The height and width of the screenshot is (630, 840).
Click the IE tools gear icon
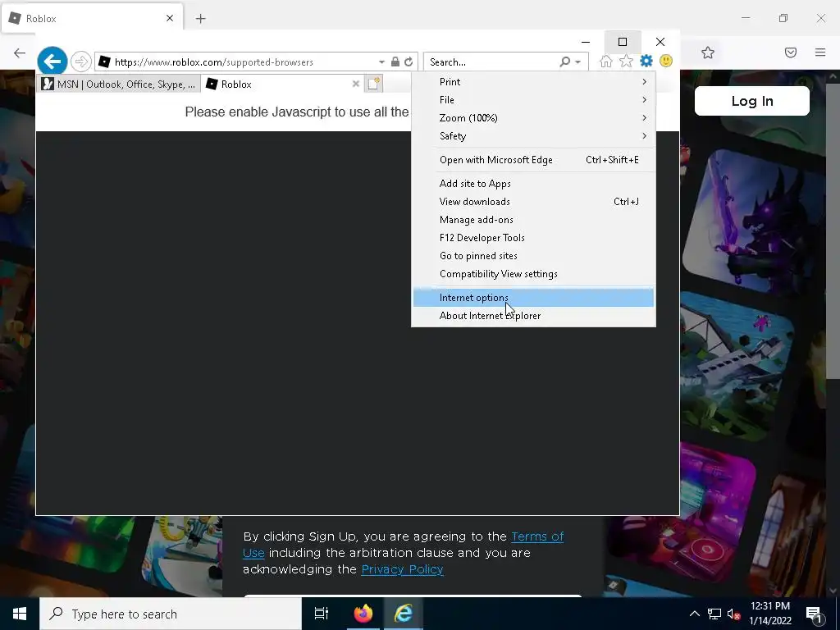(646, 61)
